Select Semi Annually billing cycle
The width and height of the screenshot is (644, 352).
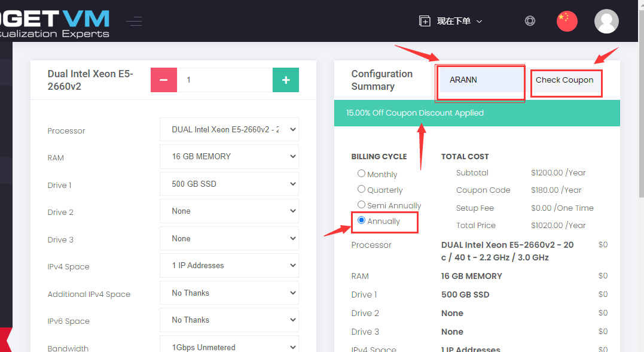tap(361, 205)
